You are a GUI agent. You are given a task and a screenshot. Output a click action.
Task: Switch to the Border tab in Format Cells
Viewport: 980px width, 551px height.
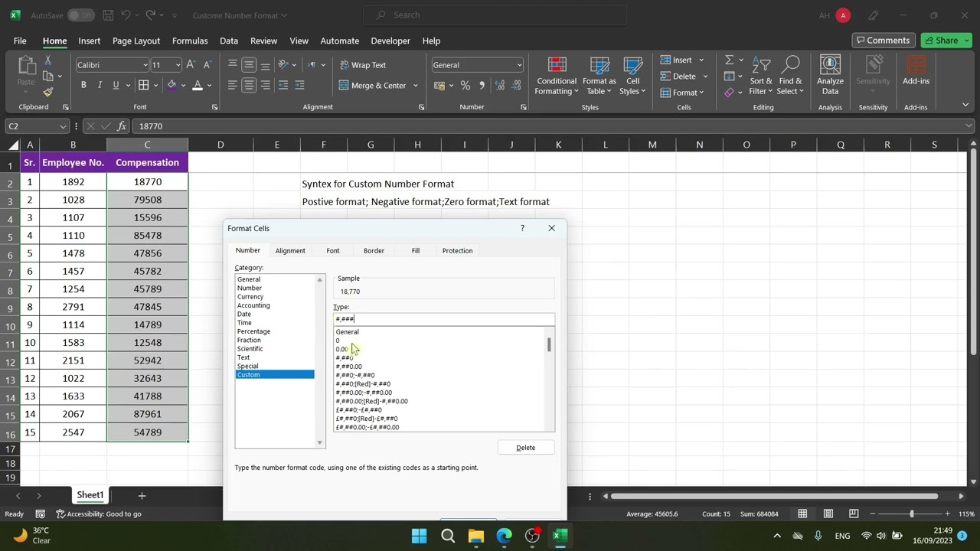tap(374, 251)
